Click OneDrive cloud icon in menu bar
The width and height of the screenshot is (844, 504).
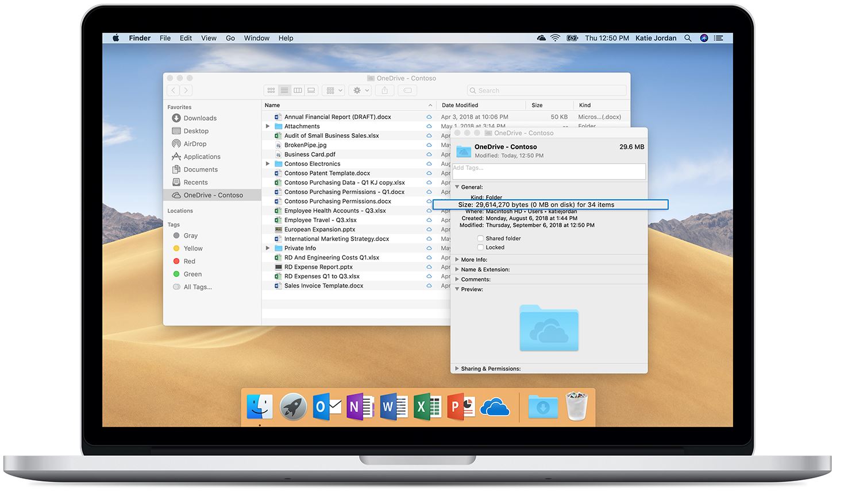(x=541, y=38)
